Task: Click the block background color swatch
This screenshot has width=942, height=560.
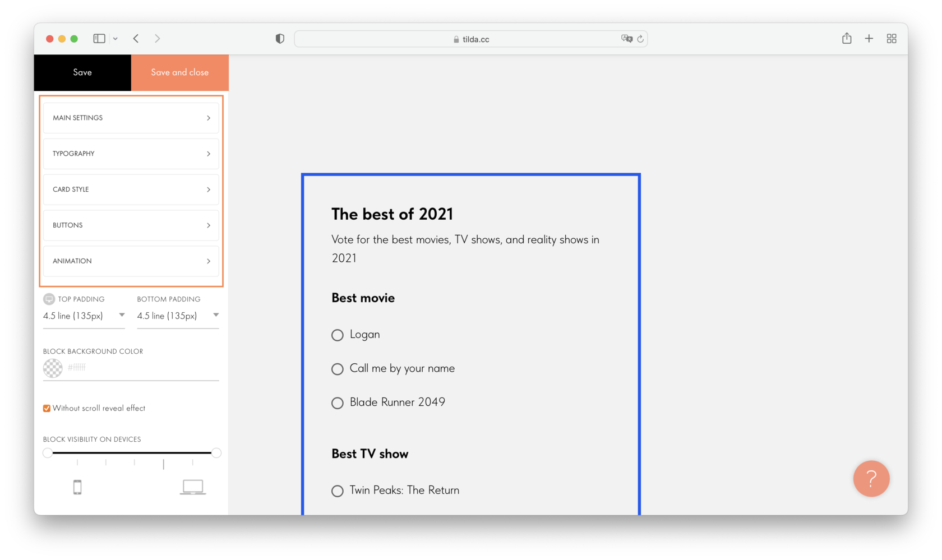Action: pos(53,368)
